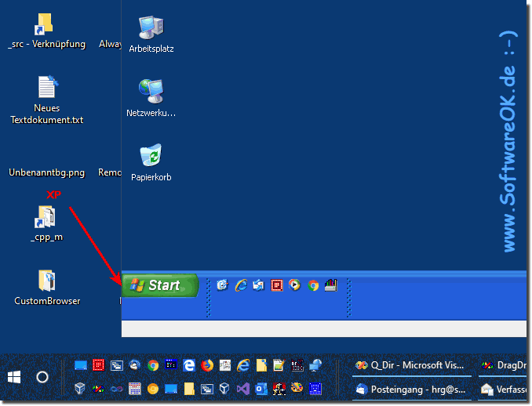Launch Chrome from the Windows 10 taskbar
This screenshot has height=406, width=532.
tap(153, 365)
